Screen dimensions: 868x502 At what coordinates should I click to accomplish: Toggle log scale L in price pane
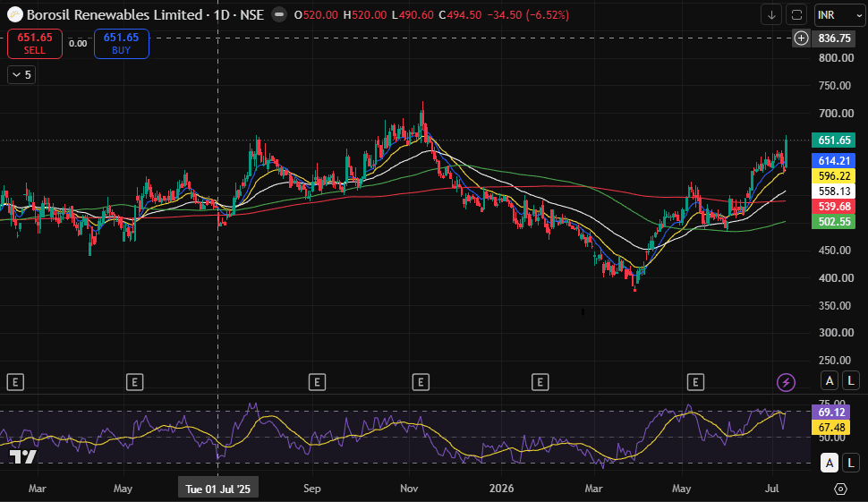[851, 381]
